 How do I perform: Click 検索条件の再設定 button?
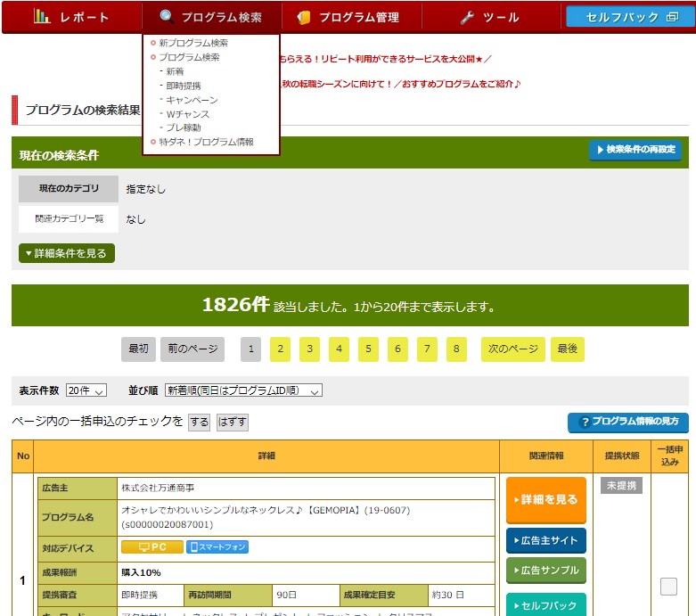point(635,150)
